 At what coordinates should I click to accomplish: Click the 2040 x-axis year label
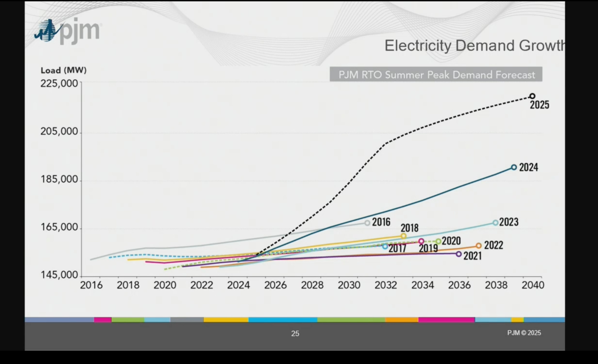coord(533,285)
